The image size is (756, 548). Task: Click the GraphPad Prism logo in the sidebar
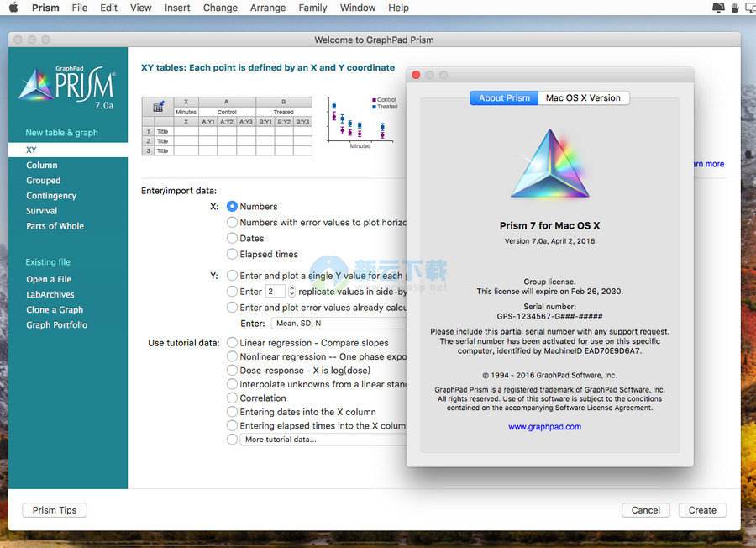click(x=67, y=87)
